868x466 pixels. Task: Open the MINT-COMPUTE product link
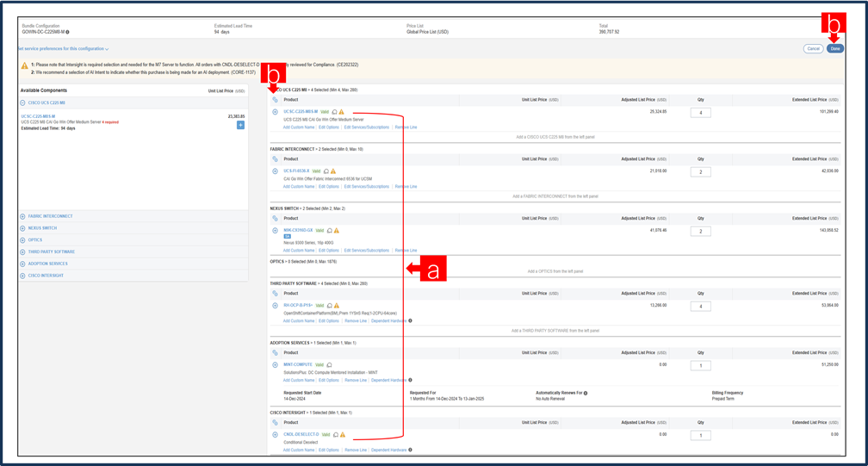tap(298, 364)
